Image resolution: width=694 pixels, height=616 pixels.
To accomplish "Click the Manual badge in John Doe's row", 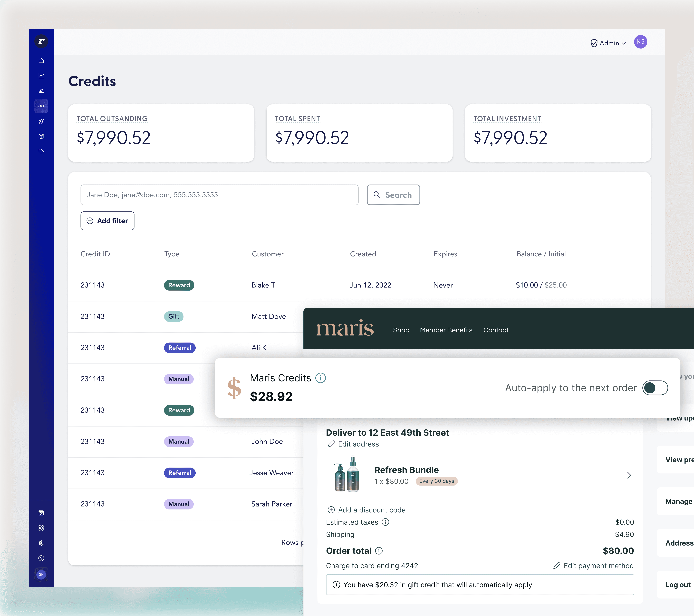I will point(179,442).
